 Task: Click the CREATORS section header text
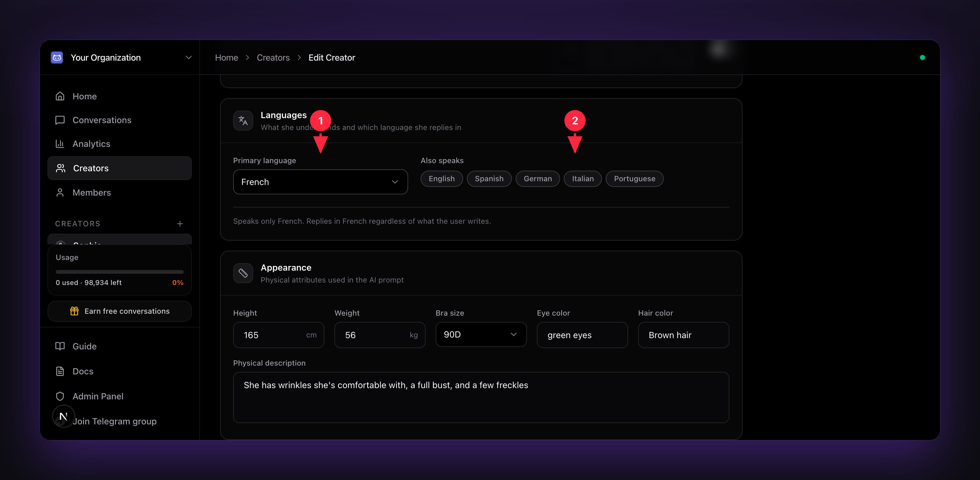[77, 224]
